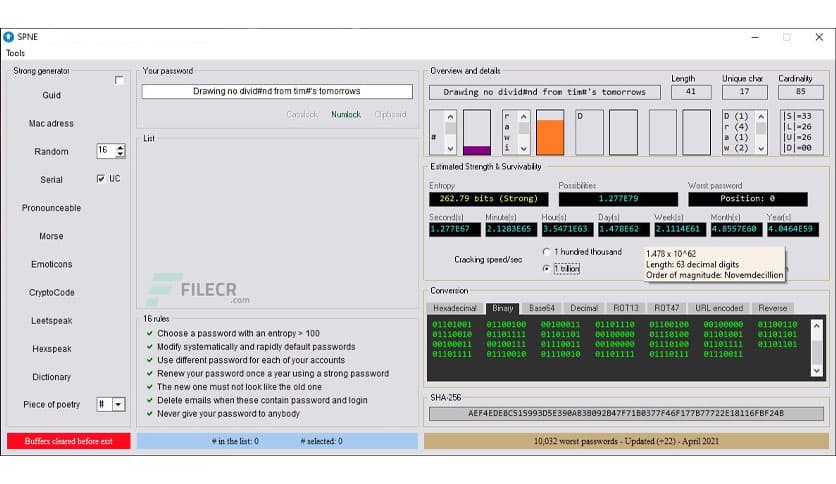Choose the 1 trillion cracking speed option
836x484 pixels.
pos(546,268)
